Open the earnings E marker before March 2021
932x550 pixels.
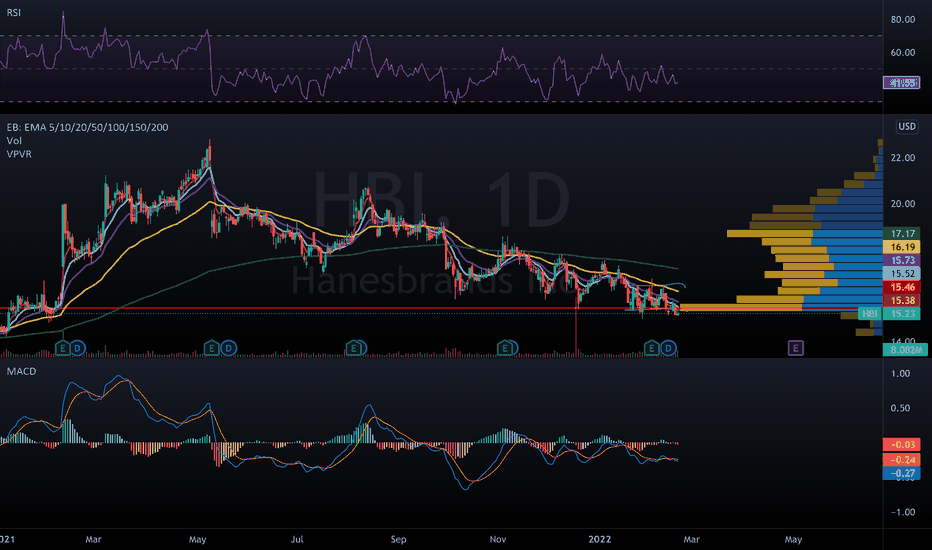[x=62, y=348]
